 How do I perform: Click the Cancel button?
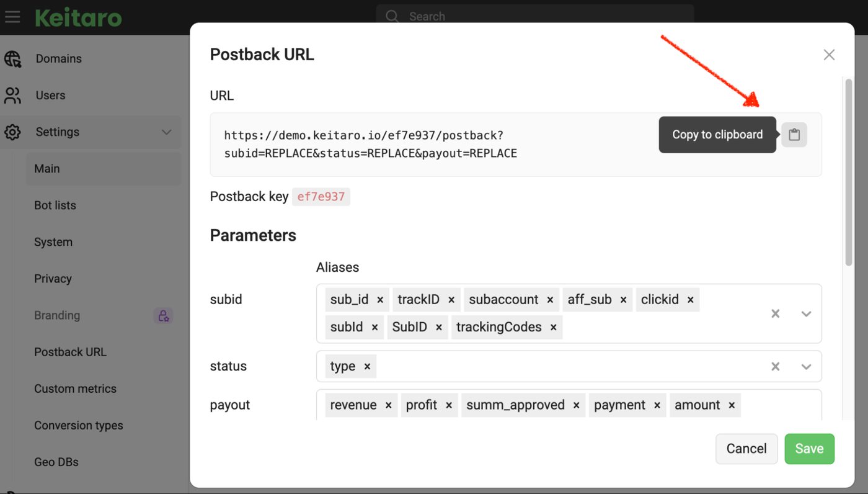(x=746, y=449)
